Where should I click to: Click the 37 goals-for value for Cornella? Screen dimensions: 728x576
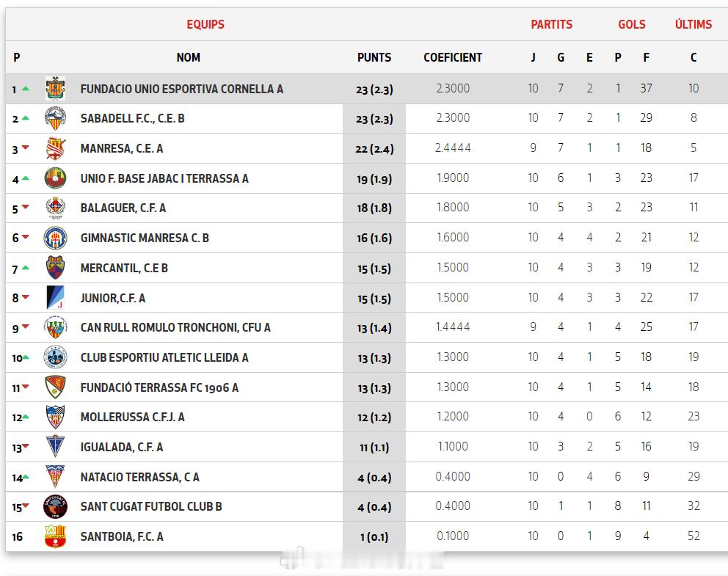click(647, 88)
